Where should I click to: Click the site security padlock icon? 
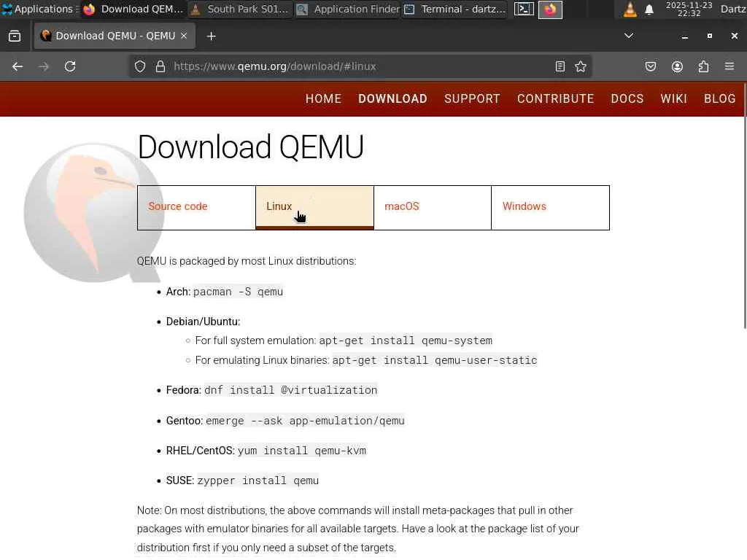pos(160,66)
